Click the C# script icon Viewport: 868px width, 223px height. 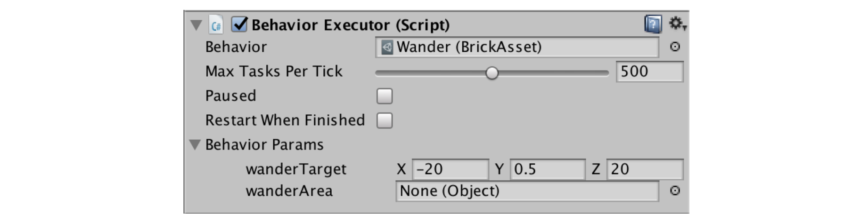point(216,25)
